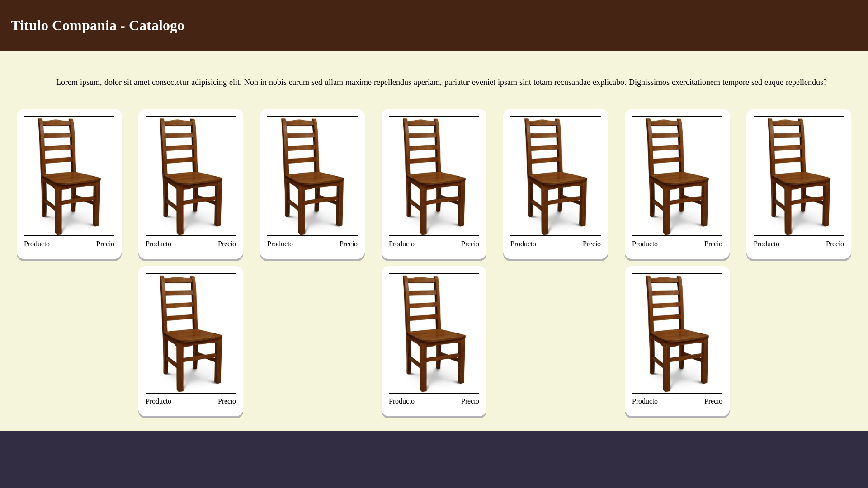868x488 pixels.
Task: Select Producto label of fifth top-row card
Action: (523, 244)
